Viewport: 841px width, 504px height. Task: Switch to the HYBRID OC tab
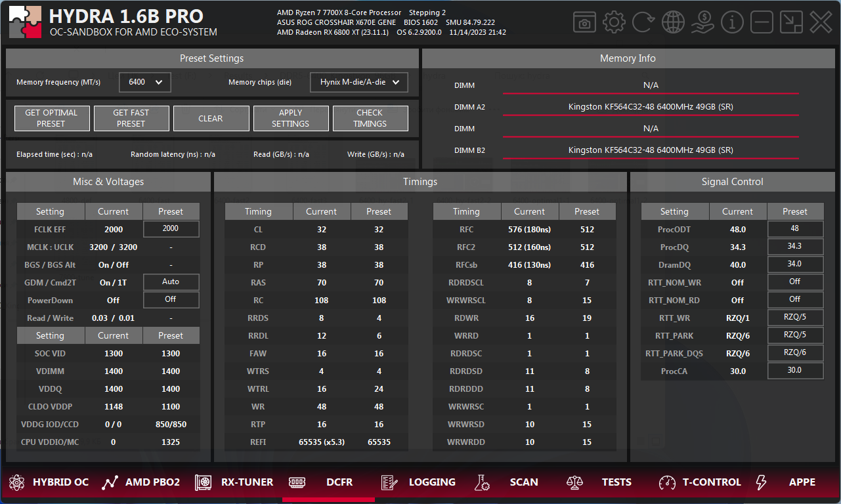[49, 482]
